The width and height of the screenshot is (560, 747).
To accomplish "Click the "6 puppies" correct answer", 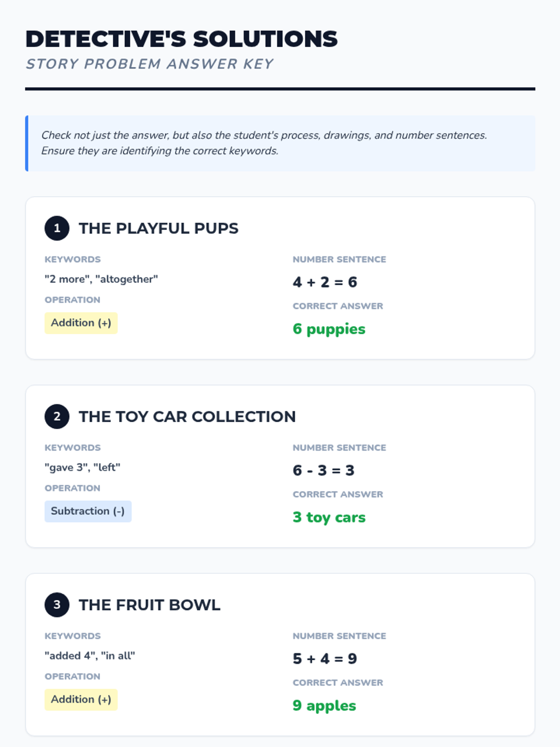I will point(329,329).
